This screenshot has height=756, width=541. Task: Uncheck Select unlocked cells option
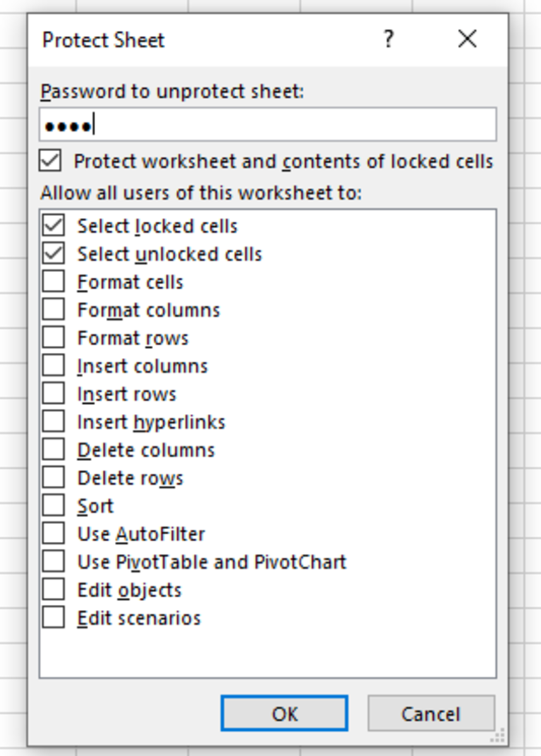pyautogui.click(x=54, y=254)
